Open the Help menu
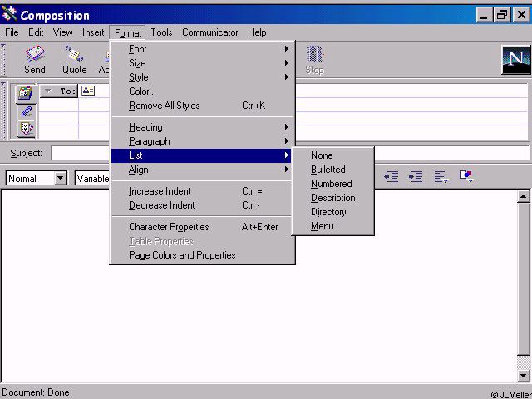The width and height of the screenshot is (532, 399). point(257,32)
